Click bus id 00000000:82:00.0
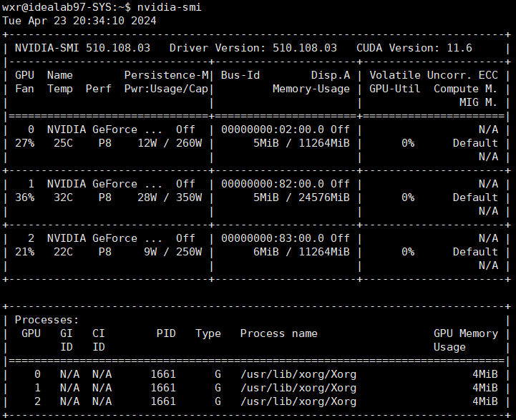 [273, 184]
